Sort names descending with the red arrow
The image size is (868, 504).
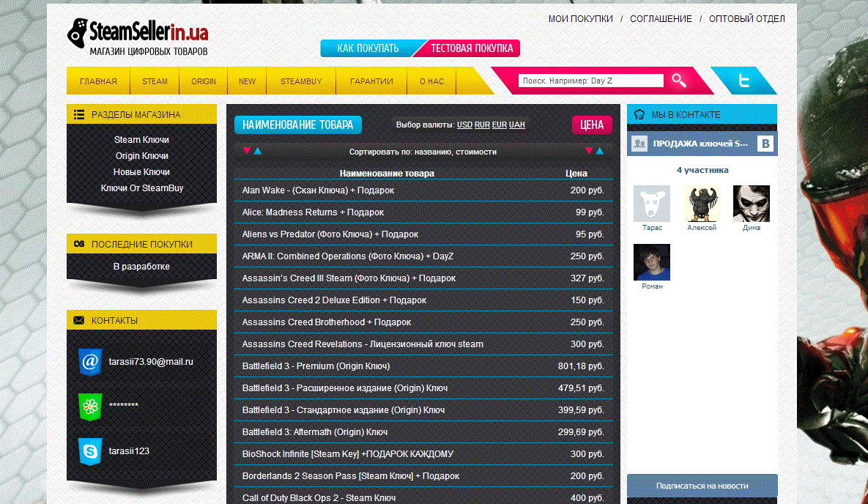coord(247,151)
